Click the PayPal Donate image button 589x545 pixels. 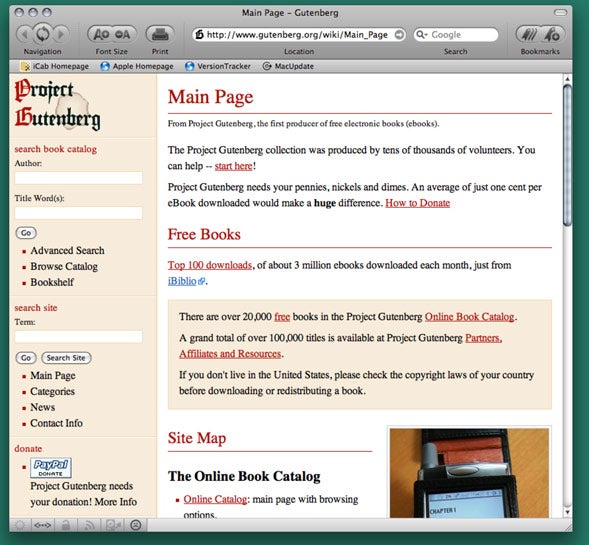point(51,468)
